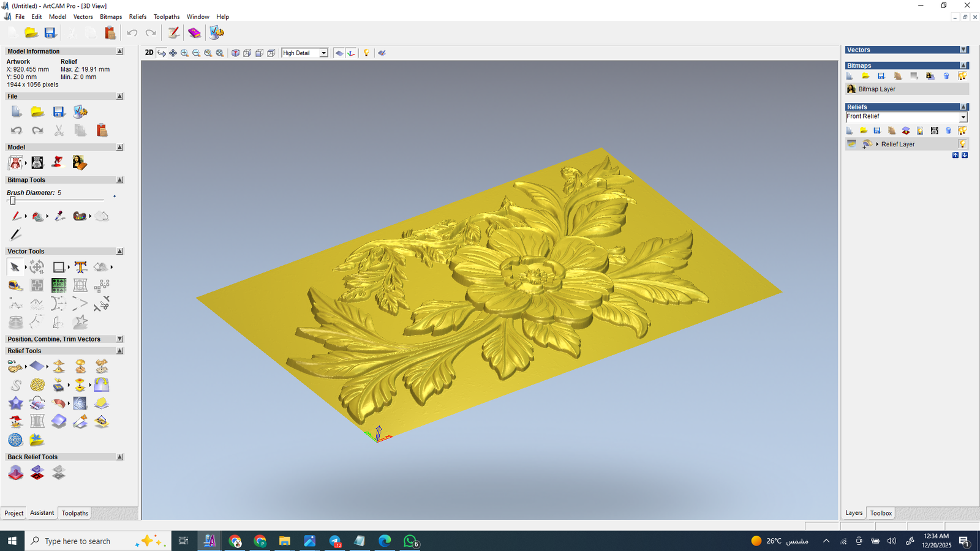Viewport: 980px width, 551px height.
Task: Open the Create Text tool
Action: click(80, 267)
